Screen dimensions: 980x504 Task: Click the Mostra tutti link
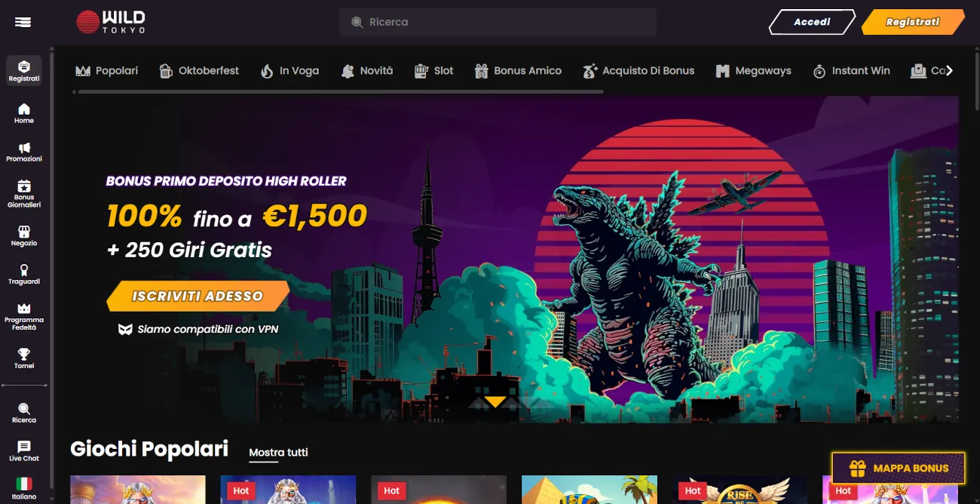pyautogui.click(x=278, y=453)
